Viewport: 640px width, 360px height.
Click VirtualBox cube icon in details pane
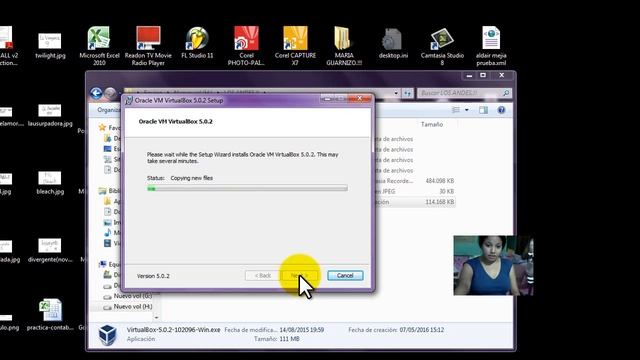[107, 335]
